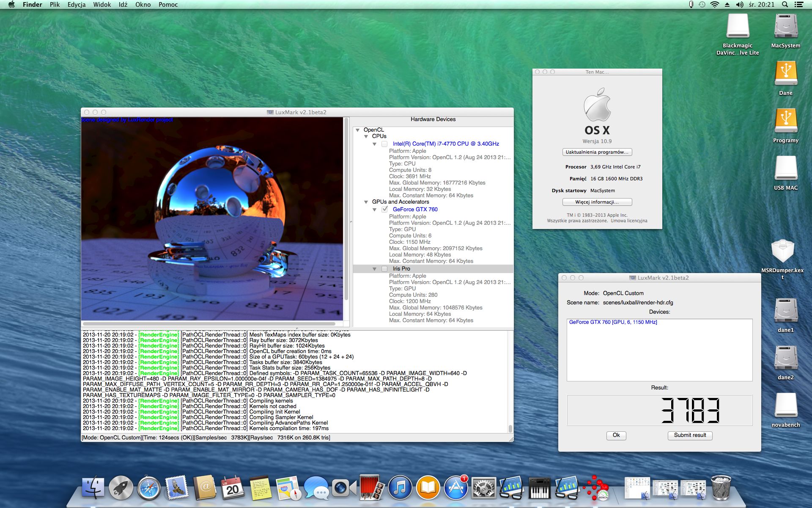Select GeForce GTX 760 entry in Devices list

(613, 322)
